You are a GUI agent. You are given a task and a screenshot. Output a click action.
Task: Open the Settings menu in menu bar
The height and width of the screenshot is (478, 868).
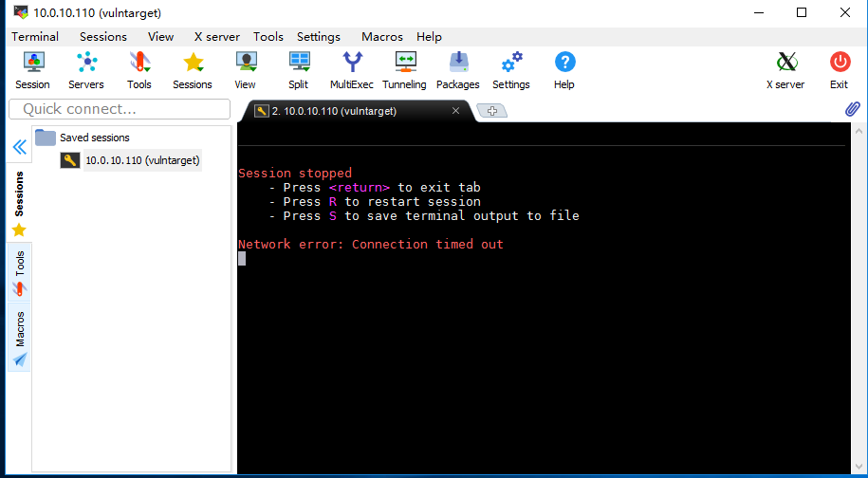tap(319, 37)
